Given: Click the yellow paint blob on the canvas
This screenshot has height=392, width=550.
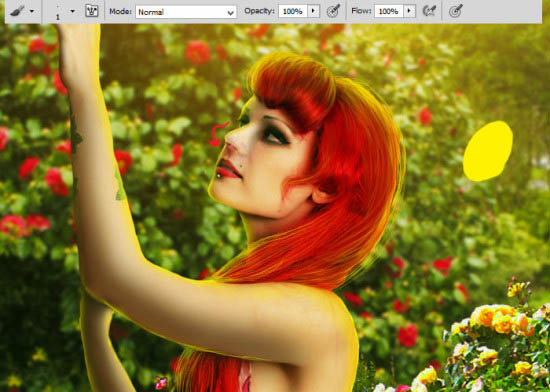Looking at the screenshot, I should 488,151.
